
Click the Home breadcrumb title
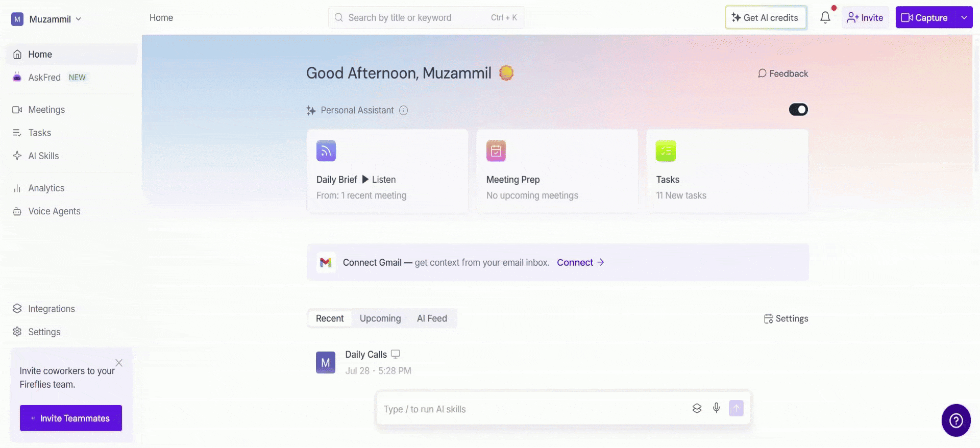(x=161, y=17)
